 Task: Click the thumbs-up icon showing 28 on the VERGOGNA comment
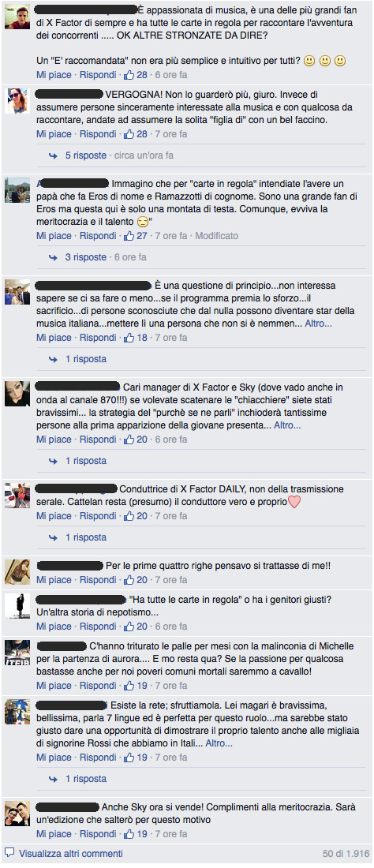pyautogui.click(x=129, y=134)
